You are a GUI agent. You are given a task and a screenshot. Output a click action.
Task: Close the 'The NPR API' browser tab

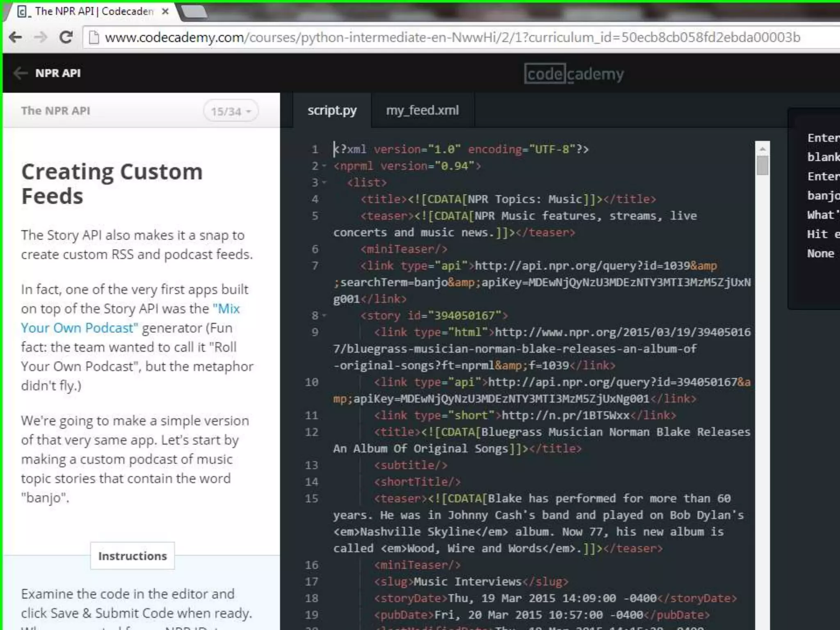165,11
